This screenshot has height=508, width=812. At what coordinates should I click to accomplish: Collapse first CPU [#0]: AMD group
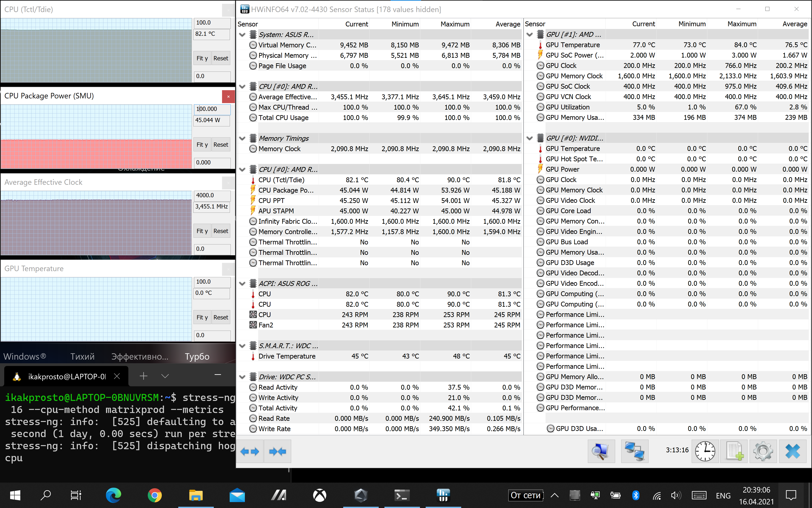[x=242, y=86]
